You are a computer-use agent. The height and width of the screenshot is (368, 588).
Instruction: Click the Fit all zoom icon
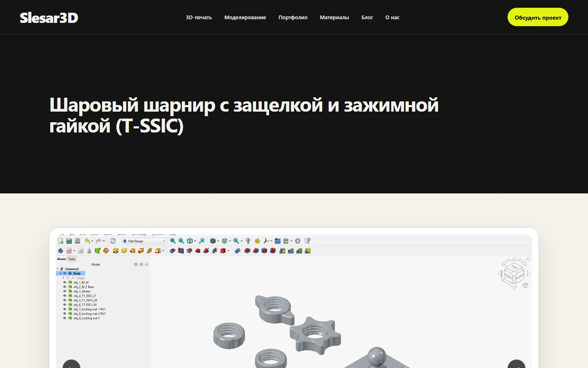point(173,241)
